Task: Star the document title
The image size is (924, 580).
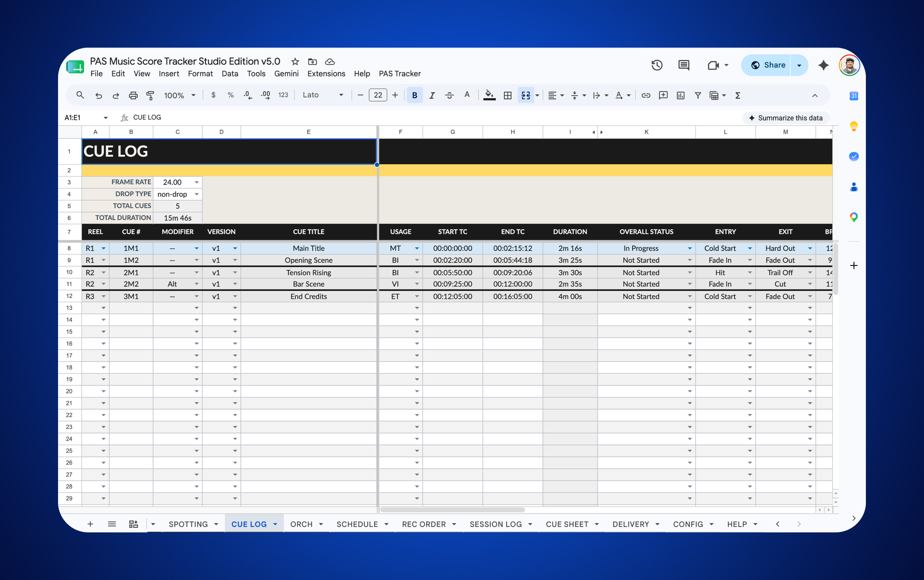Action: tap(295, 61)
